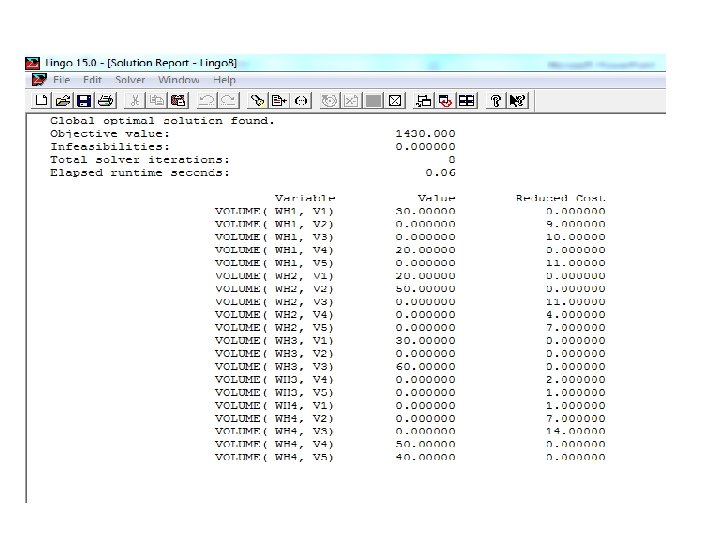
Task: Click the Match Parenthesis icon
Action: click(301, 100)
